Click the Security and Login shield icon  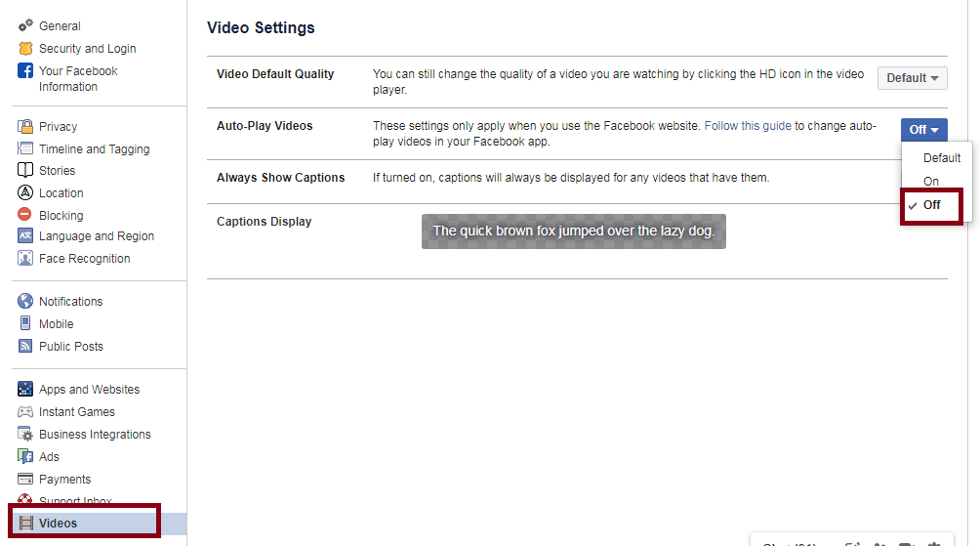25,48
